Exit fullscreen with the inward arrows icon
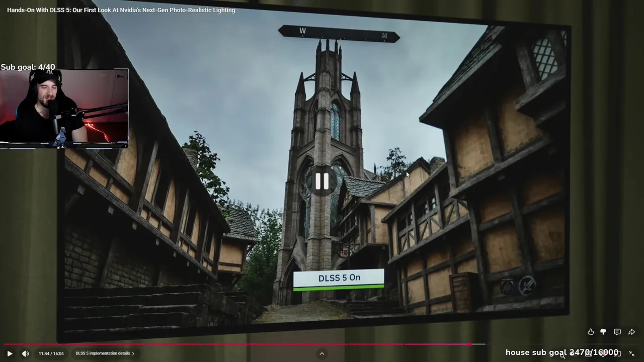Screen dimensions: 644x362 point(632,353)
